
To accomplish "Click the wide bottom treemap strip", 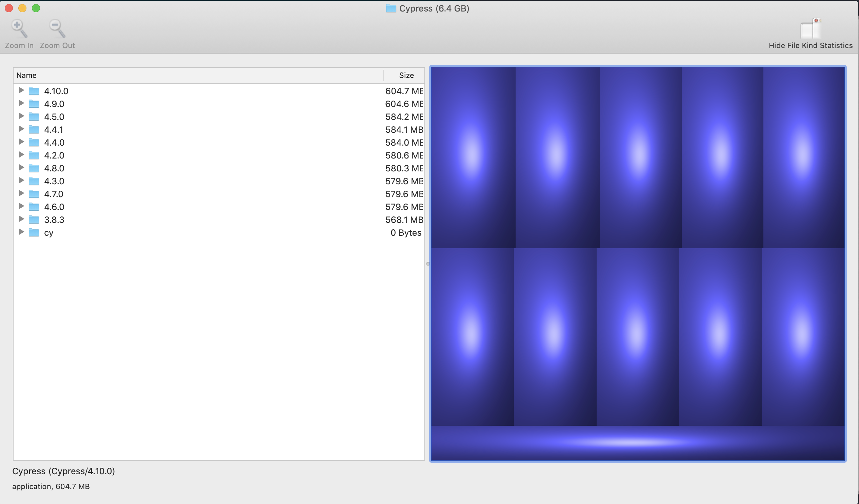I will pos(637,443).
